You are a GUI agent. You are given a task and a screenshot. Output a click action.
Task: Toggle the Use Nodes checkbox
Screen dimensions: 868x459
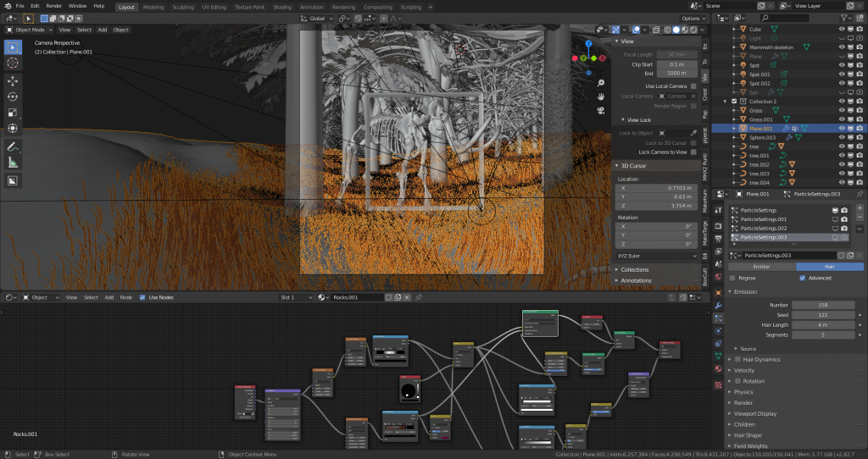[142, 297]
